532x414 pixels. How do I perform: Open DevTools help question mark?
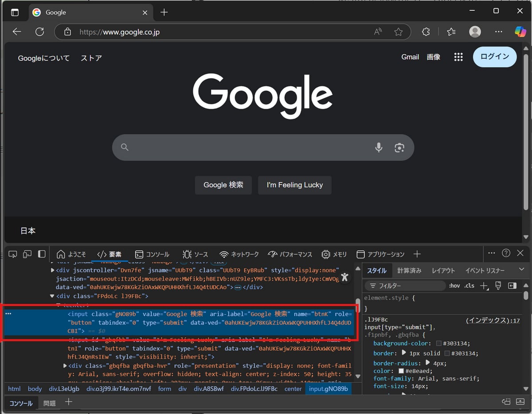coord(506,253)
